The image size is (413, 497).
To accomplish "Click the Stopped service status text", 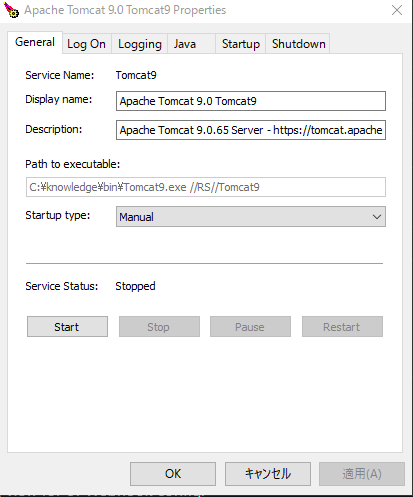I will [135, 286].
